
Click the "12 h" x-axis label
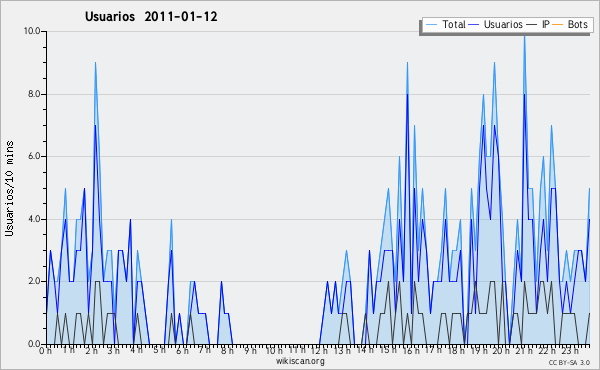(x=319, y=351)
